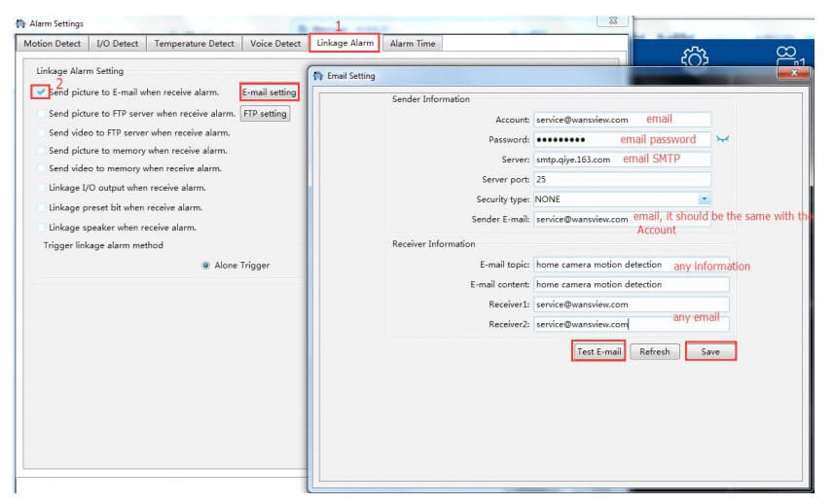This screenshot has width=833, height=504.
Task: Click the E-mail topic field
Action: [632, 265]
